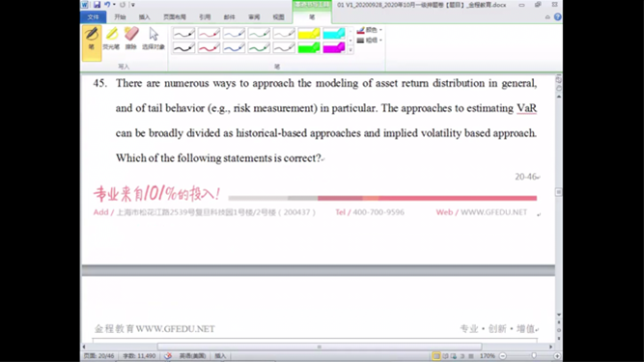644x362 pixels.
Task: Pick the thin red pen style
Action: click(209, 33)
